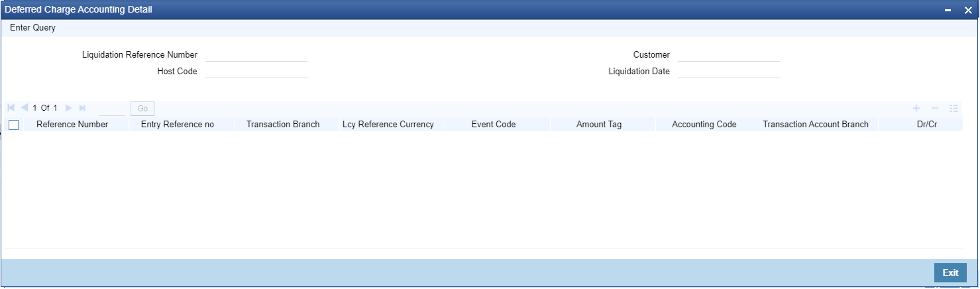
Task: Focus the Customer field
Action: (729, 55)
